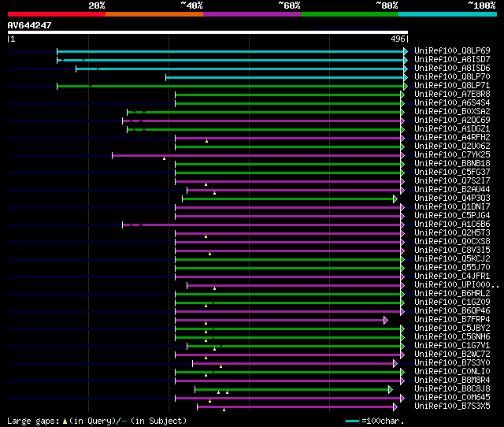Click the arrowhead ending the UniRef100_Q5KCJ2 alignment
This screenshot has height=427, width=504.
pos(402,260)
